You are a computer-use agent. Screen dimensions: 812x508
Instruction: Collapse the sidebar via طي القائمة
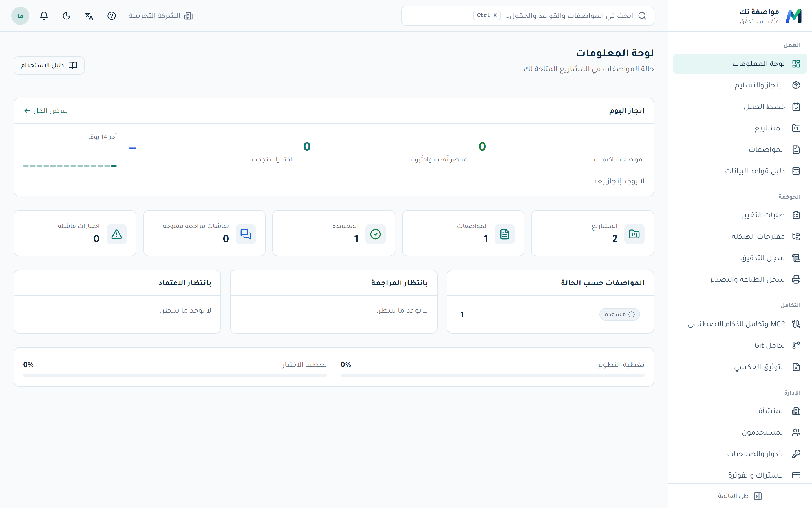tap(740, 496)
